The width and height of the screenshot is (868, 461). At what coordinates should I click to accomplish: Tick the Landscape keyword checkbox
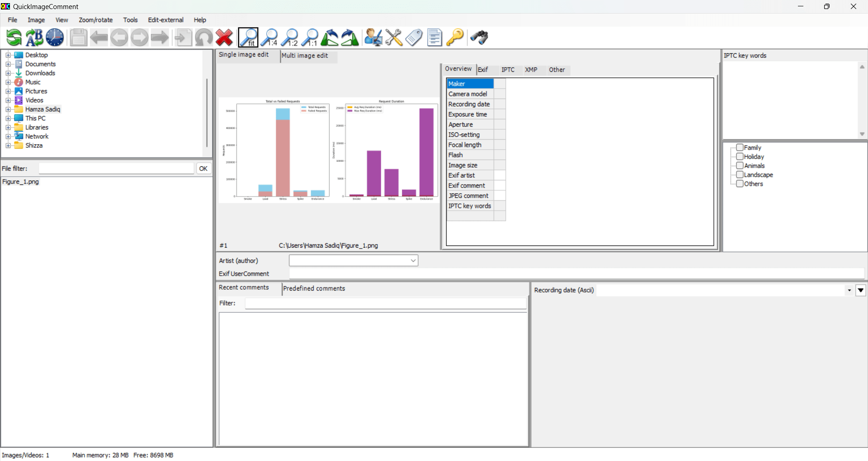(x=740, y=174)
